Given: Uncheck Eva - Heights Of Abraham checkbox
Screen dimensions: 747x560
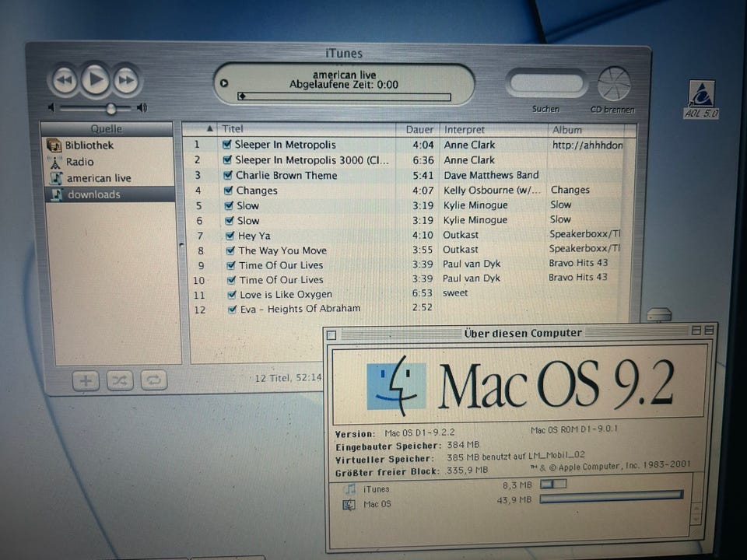Looking at the screenshot, I should 233,310.
